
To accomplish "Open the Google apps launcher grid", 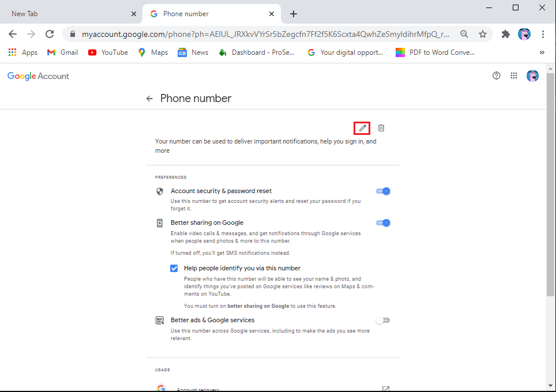I will point(514,76).
